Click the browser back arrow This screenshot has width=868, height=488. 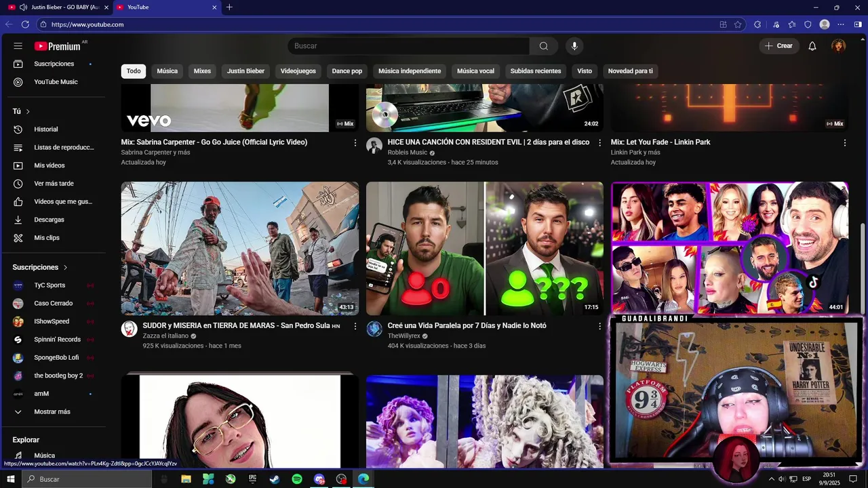click(9, 24)
